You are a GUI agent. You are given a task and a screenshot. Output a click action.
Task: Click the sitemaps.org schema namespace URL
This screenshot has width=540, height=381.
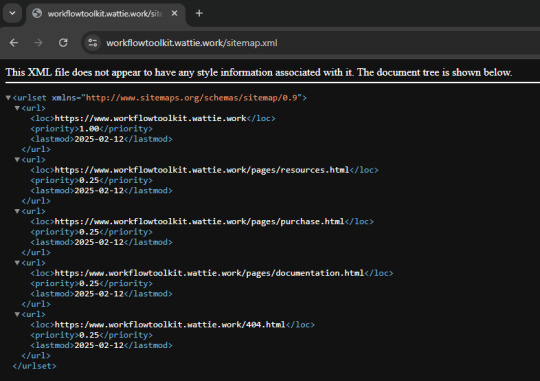(191, 98)
